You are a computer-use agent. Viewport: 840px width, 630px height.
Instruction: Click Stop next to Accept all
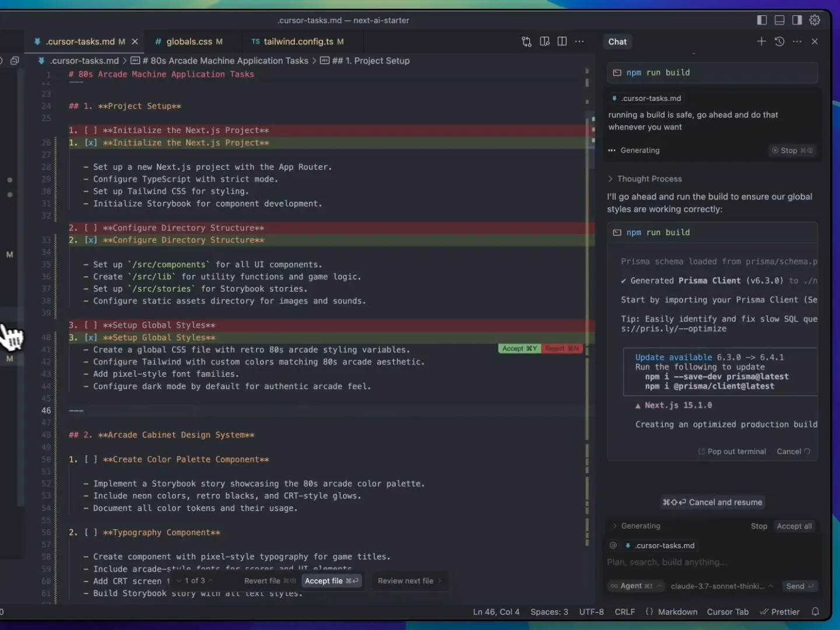point(759,526)
